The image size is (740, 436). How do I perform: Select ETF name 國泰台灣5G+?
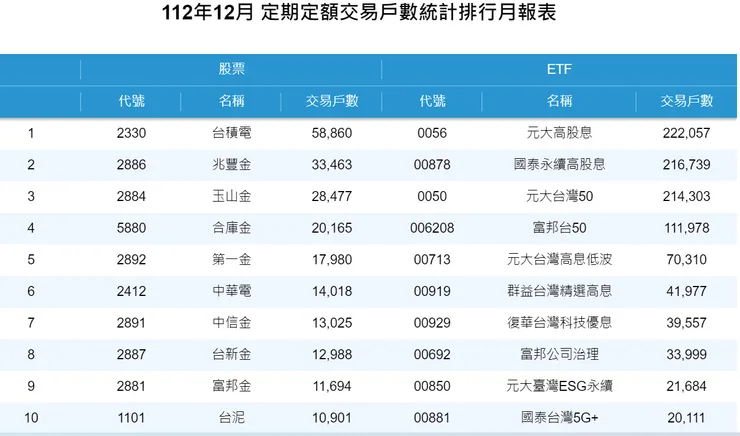click(559, 418)
